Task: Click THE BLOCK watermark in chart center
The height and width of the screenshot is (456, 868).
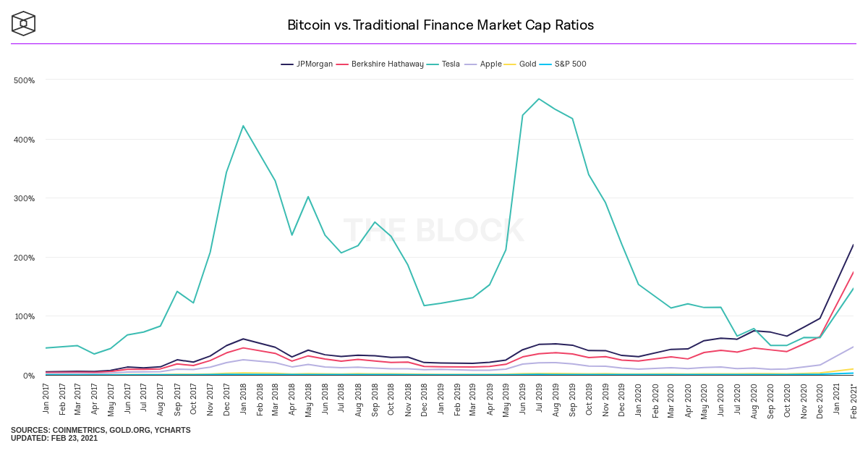Action: 434,230
